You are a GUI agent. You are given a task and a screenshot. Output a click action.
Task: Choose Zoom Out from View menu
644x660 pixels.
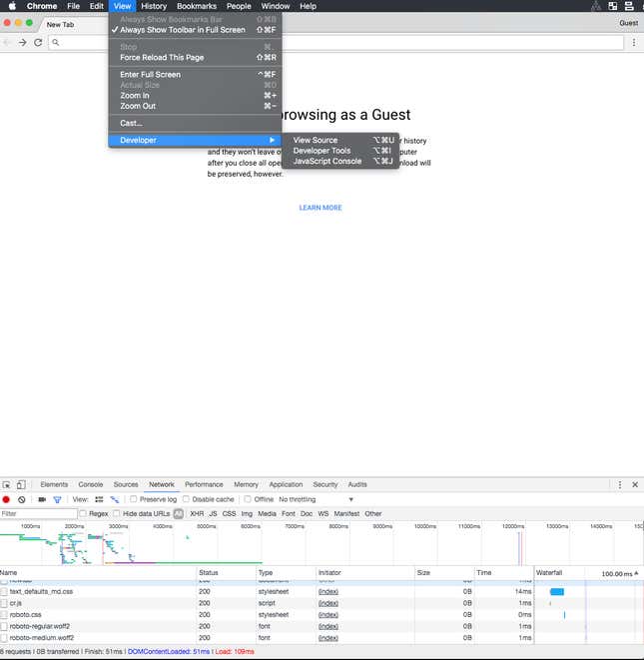[195, 106]
